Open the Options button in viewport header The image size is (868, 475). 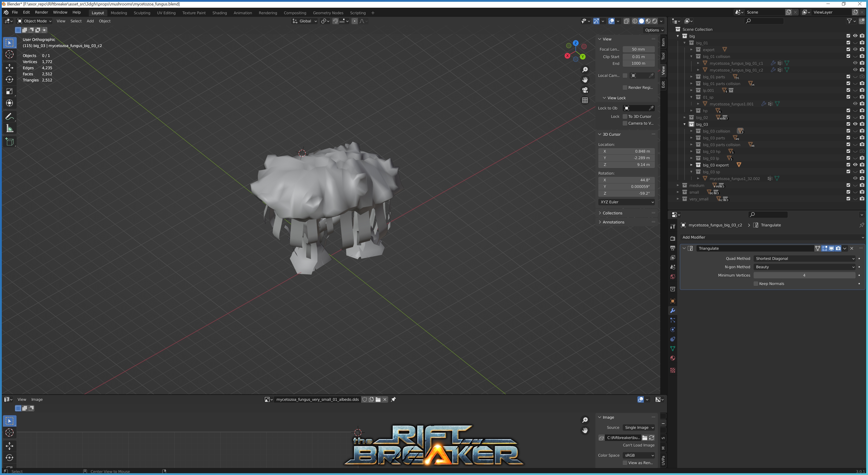(x=654, y=30)
